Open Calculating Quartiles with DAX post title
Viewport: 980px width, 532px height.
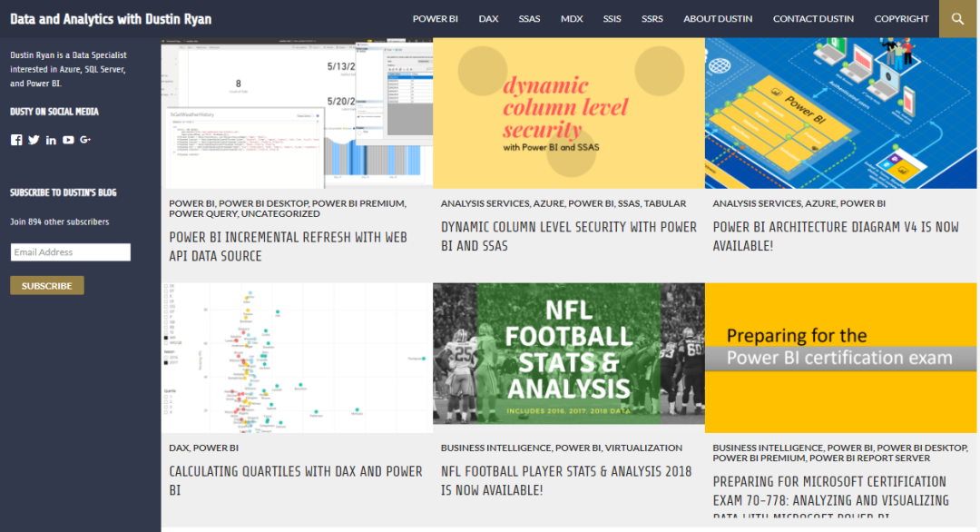coord(296,481)
